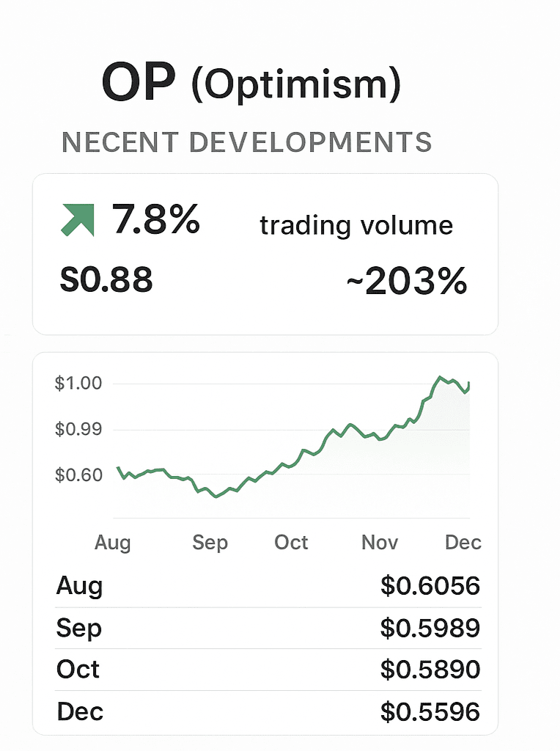Click Sep on the chart's x-axis

coord(210,543)
